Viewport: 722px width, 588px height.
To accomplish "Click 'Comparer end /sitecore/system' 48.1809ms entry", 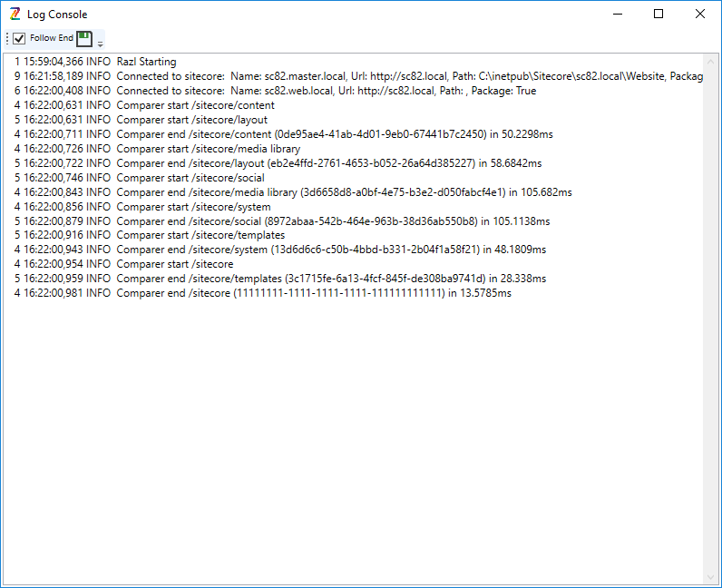I will click(280, 250).
